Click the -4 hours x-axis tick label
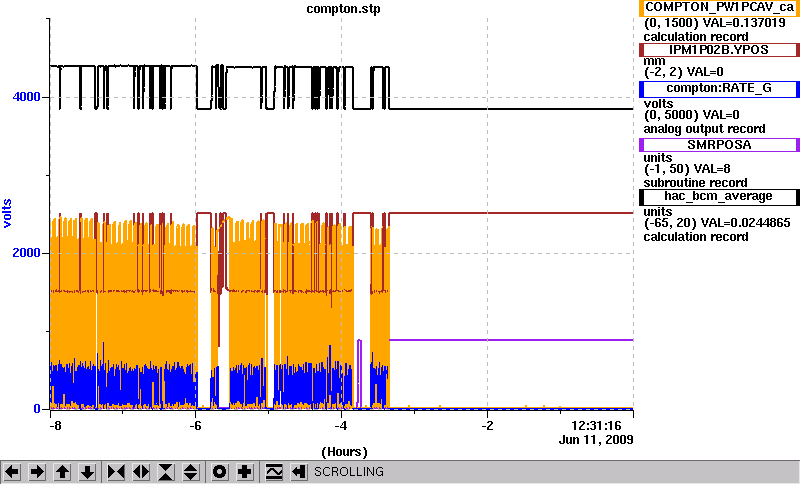 [341, 425]
